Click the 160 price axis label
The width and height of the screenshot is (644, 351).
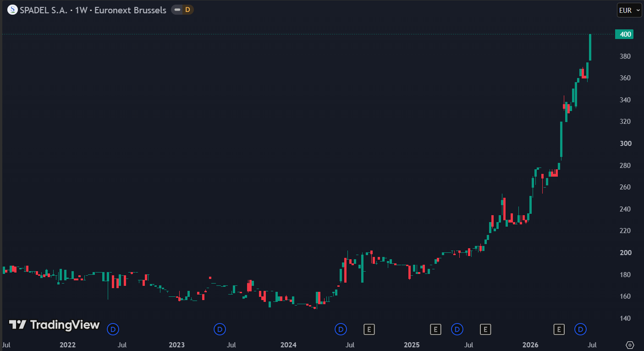625,296
